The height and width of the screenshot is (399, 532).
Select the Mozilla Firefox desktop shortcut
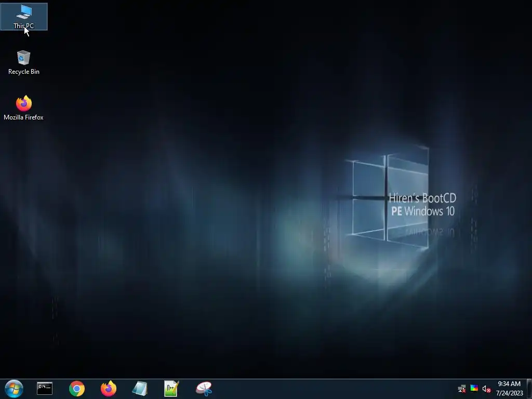[24, 108]
